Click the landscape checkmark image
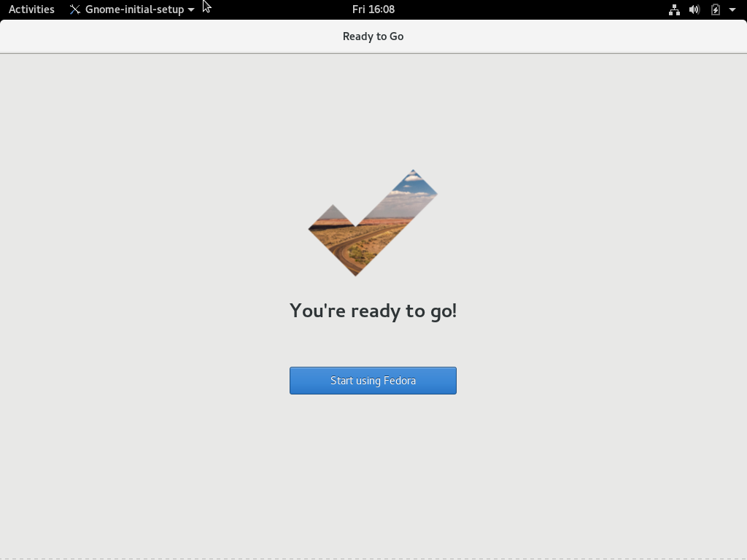Viewport: 747px width, 560px height. pos(373,222)
